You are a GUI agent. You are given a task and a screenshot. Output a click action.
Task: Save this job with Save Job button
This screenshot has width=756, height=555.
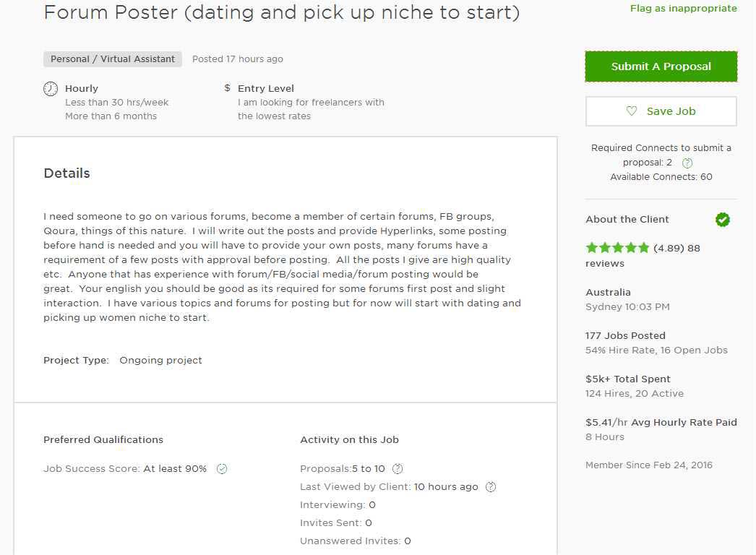coord(661,111)
